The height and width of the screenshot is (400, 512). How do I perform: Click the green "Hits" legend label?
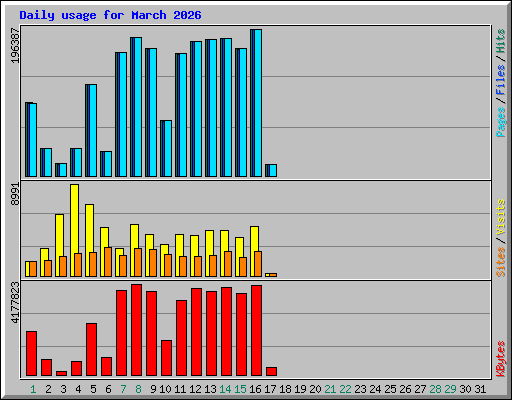tap(500, 41)
